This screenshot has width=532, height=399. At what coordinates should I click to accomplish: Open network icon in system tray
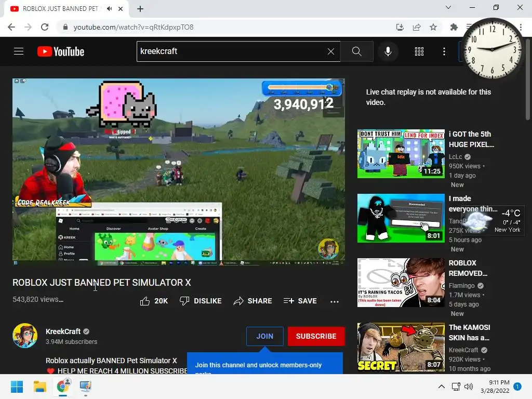456,387
